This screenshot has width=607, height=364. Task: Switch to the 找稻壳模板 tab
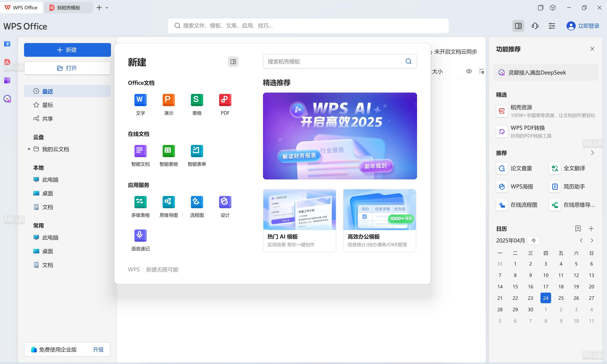pos(68,8)
